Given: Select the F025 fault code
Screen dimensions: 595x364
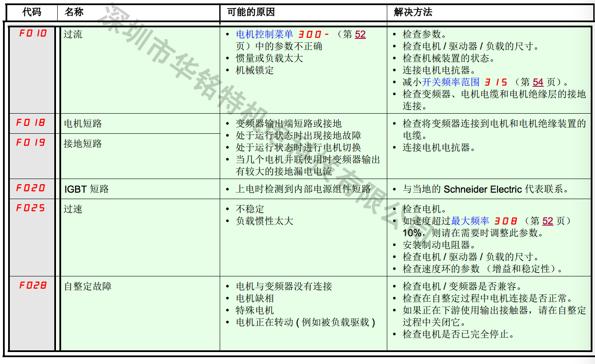Looking at the screenshot, I should (x=30, y=208).
